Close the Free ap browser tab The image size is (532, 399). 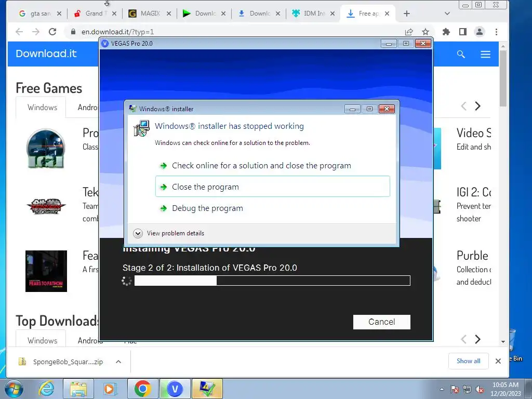pyautogui.click(x=387, y=14)
